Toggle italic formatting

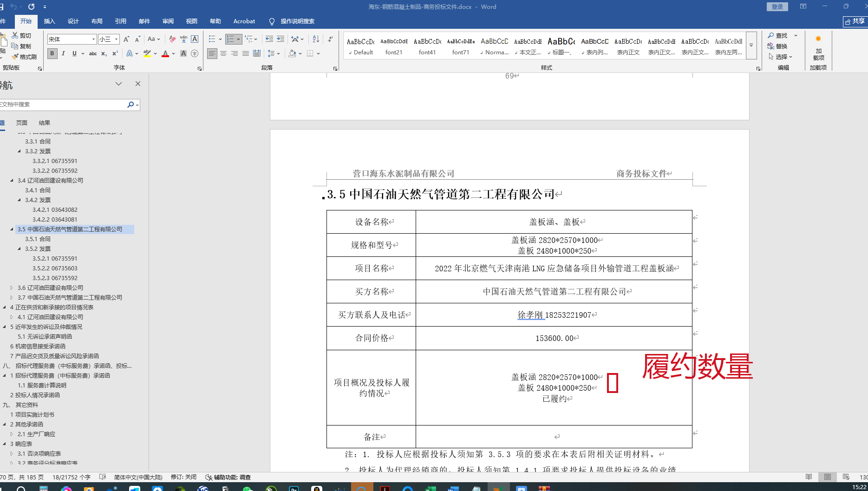click(x=63, y=53)
